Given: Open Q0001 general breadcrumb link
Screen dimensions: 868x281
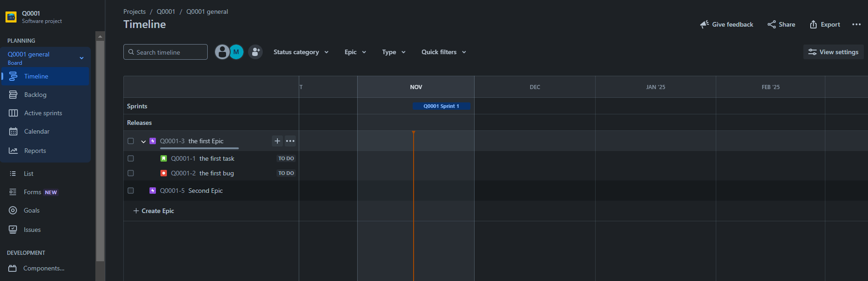Looking at the screenshot, I should [x=207, y=11].
